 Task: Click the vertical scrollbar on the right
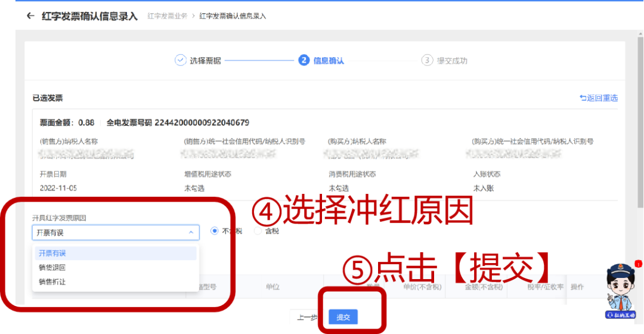point(640,123)
